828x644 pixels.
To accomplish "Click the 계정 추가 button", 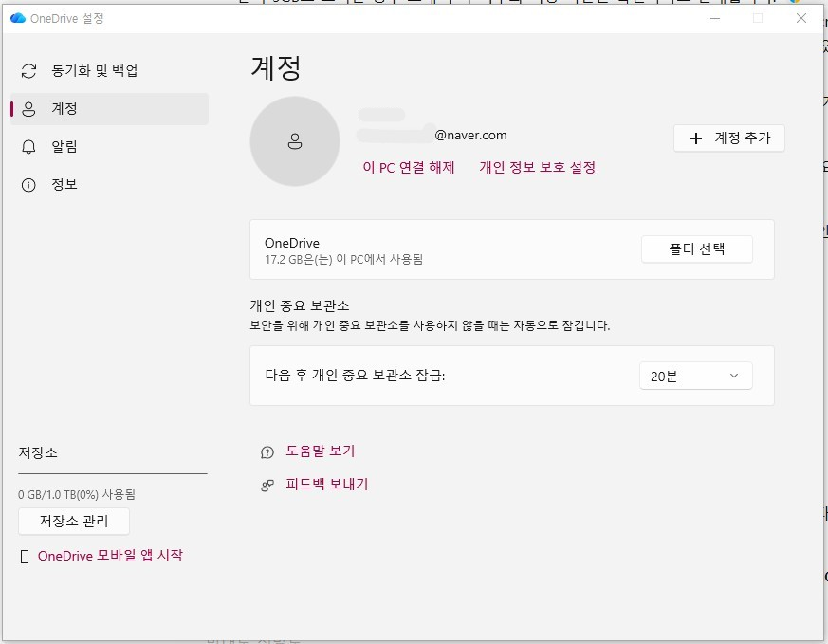I will 729,138.
